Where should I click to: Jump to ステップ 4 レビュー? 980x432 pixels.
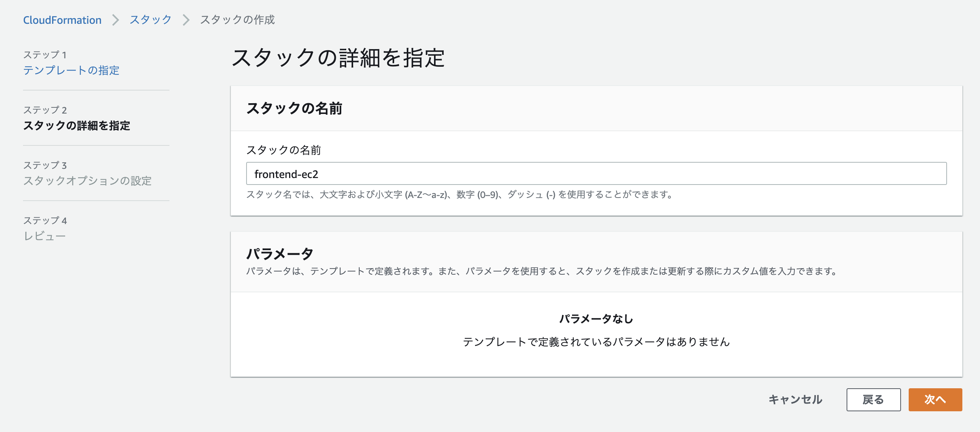tap(44, 237)
